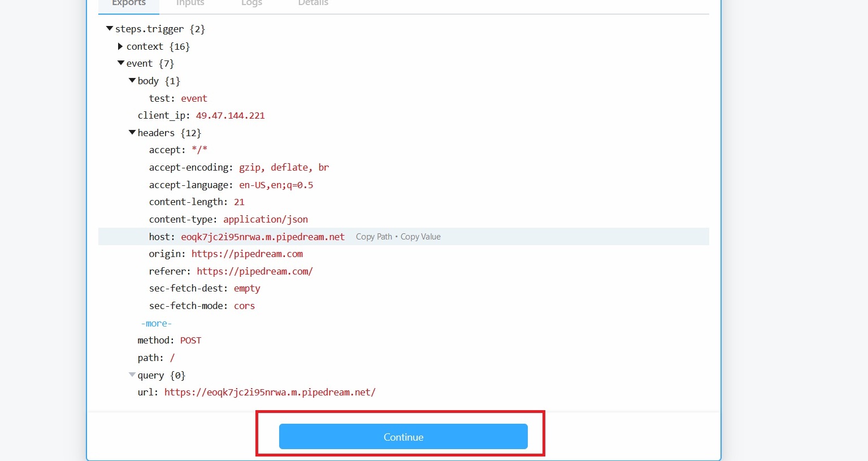Show more headers via -more- link
The height and width of the screenshot is (461, 868).
(156, 323)
